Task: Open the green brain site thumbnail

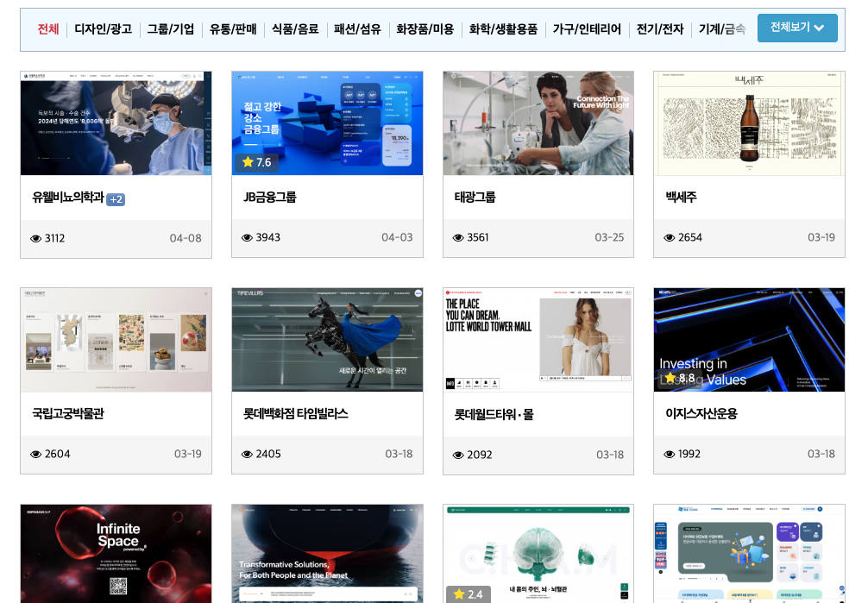Action: click(x=538, y=553)
